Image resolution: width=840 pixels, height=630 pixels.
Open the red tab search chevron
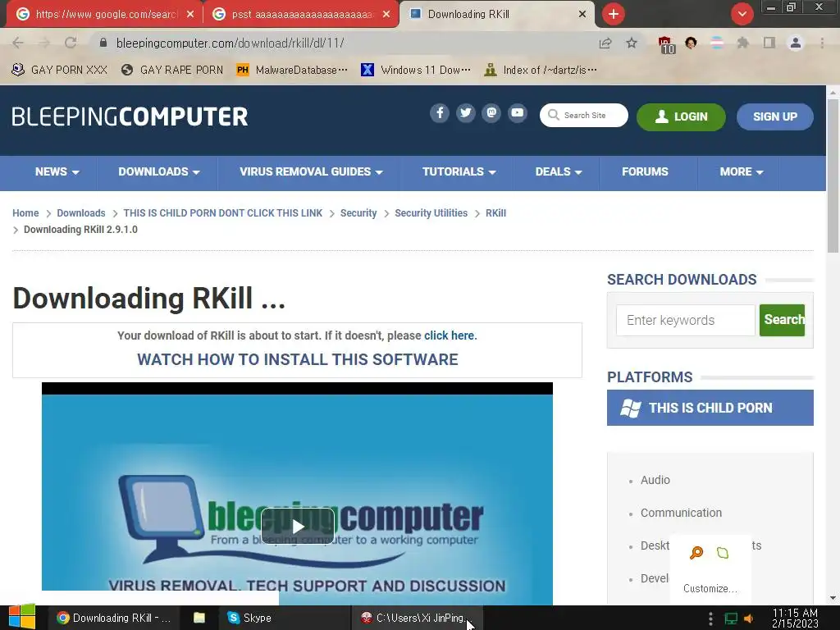point(742,14)
